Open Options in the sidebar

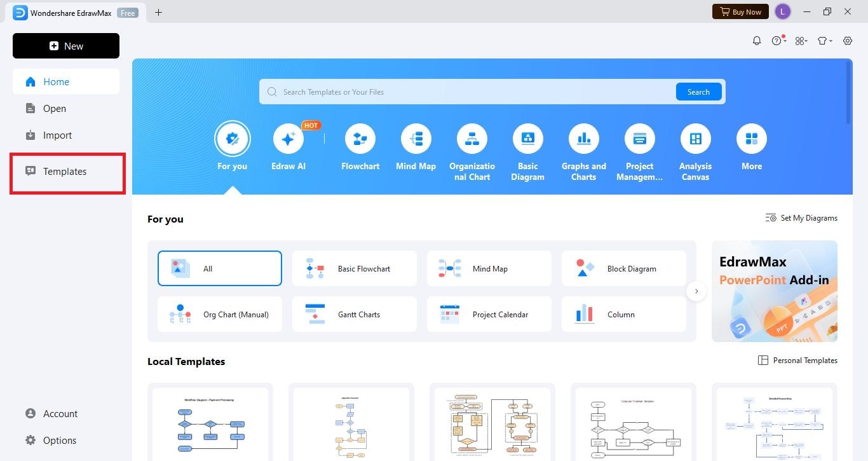coord(66,440)
